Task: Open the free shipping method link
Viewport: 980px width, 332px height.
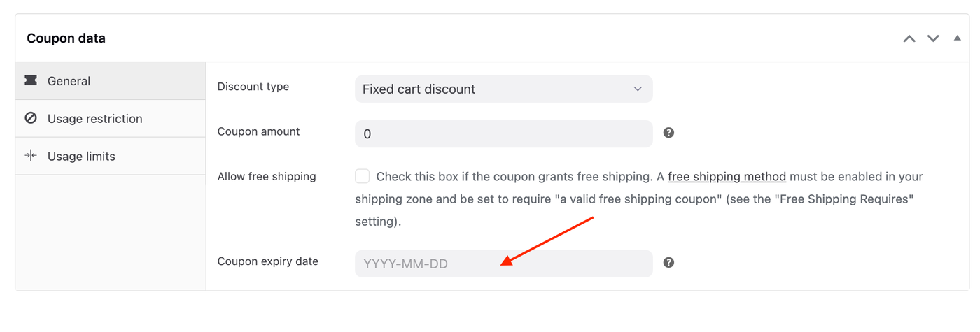Action: pos(727,176)
